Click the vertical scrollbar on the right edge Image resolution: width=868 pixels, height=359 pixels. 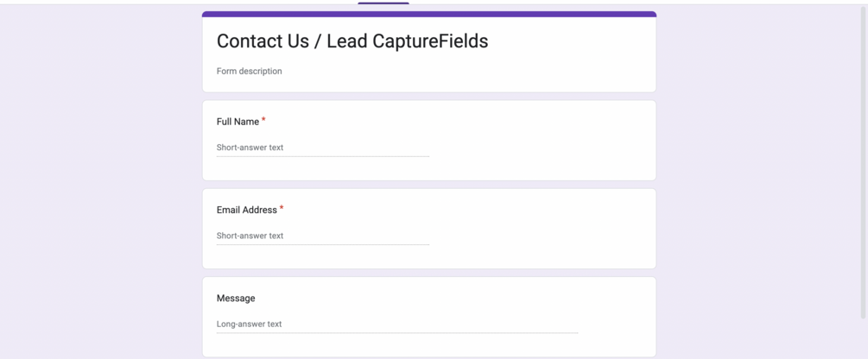point(864,173)
